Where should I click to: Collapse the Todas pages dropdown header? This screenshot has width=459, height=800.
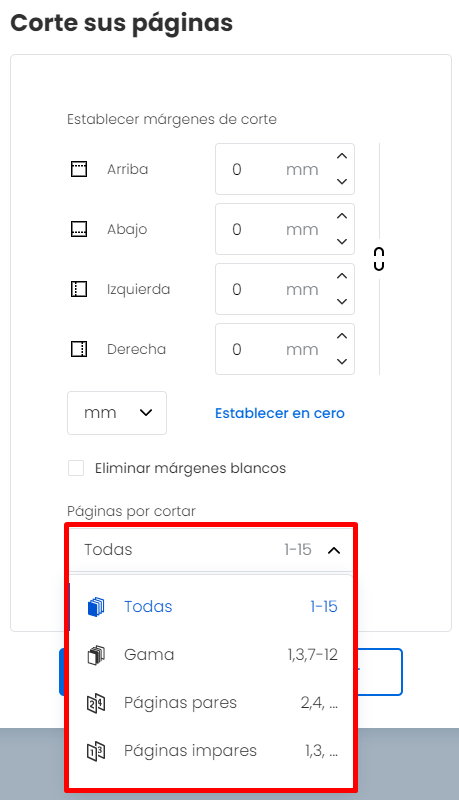[x=211, y=549]
